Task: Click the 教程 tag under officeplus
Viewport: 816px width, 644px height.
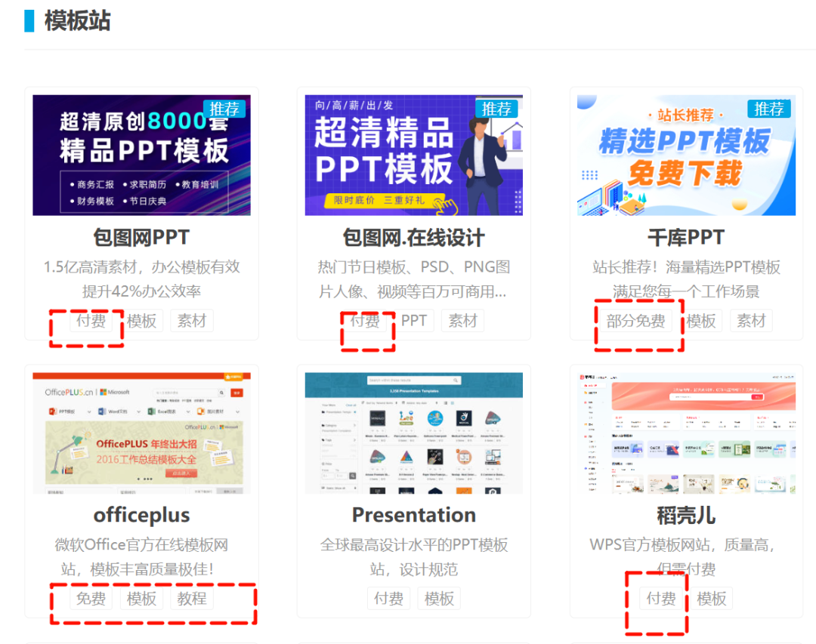Action: [x=192, y=599]
